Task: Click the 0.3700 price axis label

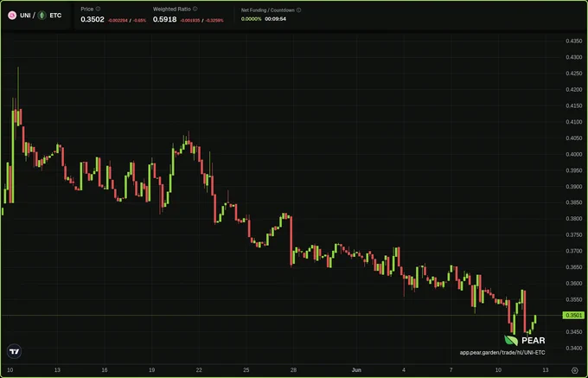Action: (x=574, y=251)
